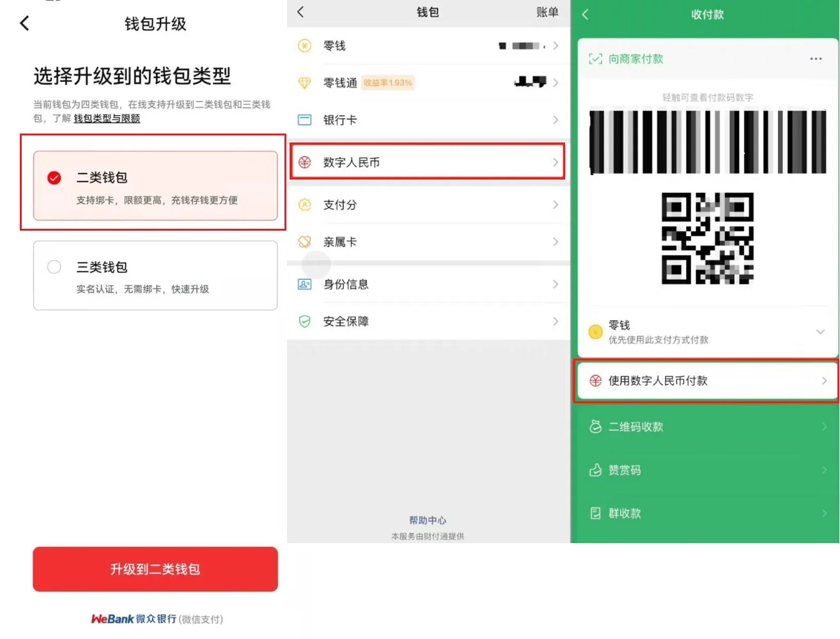Screen dimensions: 840x639
Task: Open the 亲属卡 menu row label
Action: pos(340,242)
